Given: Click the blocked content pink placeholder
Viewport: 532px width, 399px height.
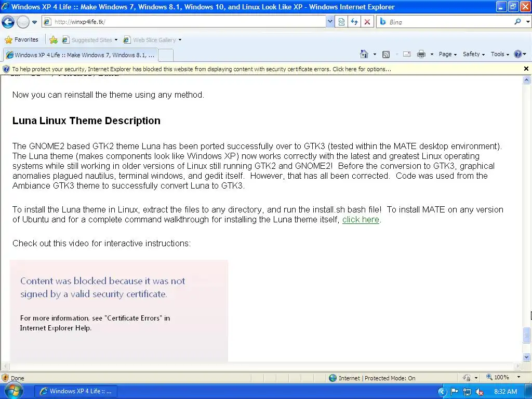Looking at the screenshot, I should tap(119, 311).
